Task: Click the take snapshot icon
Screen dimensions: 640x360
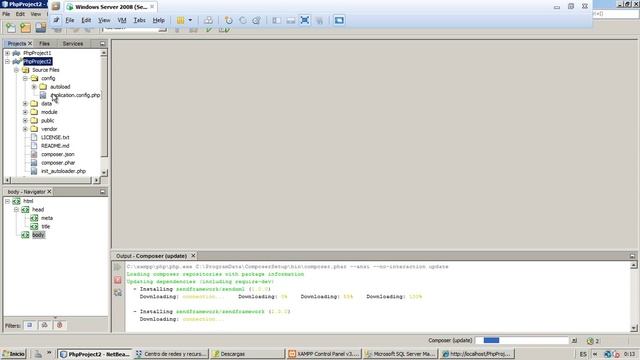Action: click(229, 20)
